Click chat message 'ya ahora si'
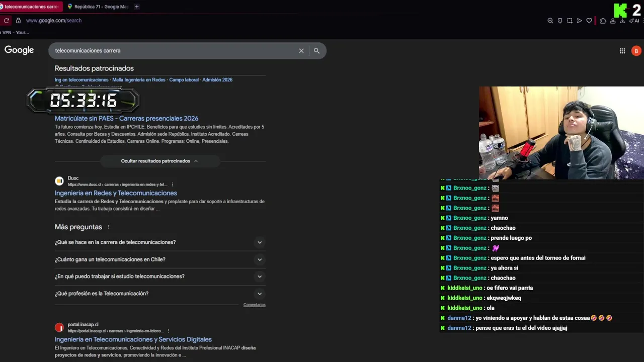 click(x=504, y=268)
